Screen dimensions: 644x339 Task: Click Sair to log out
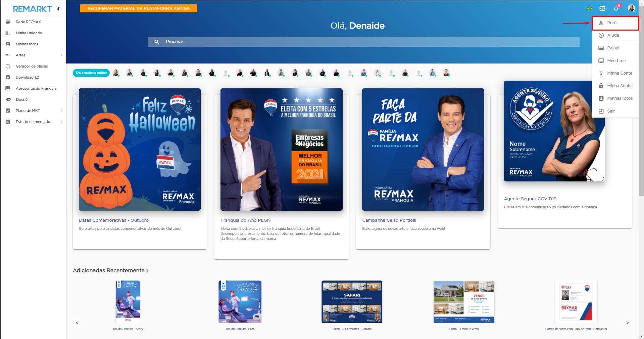[x=610, y=111]
